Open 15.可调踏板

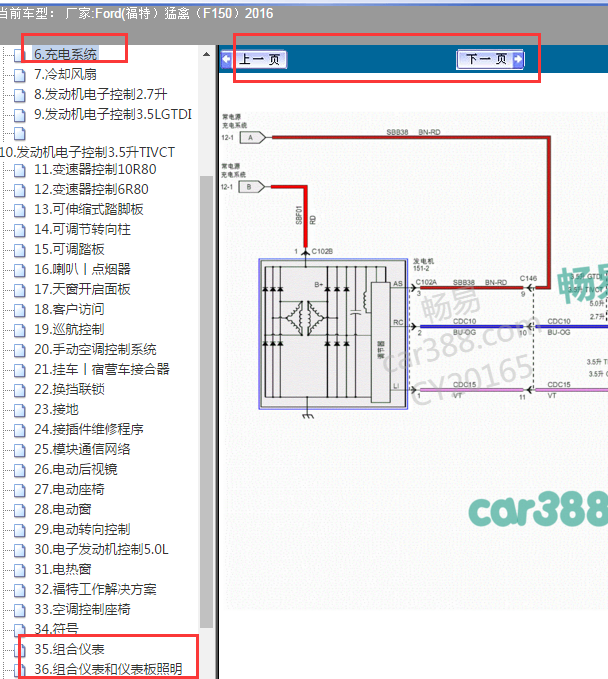[69, 249]
